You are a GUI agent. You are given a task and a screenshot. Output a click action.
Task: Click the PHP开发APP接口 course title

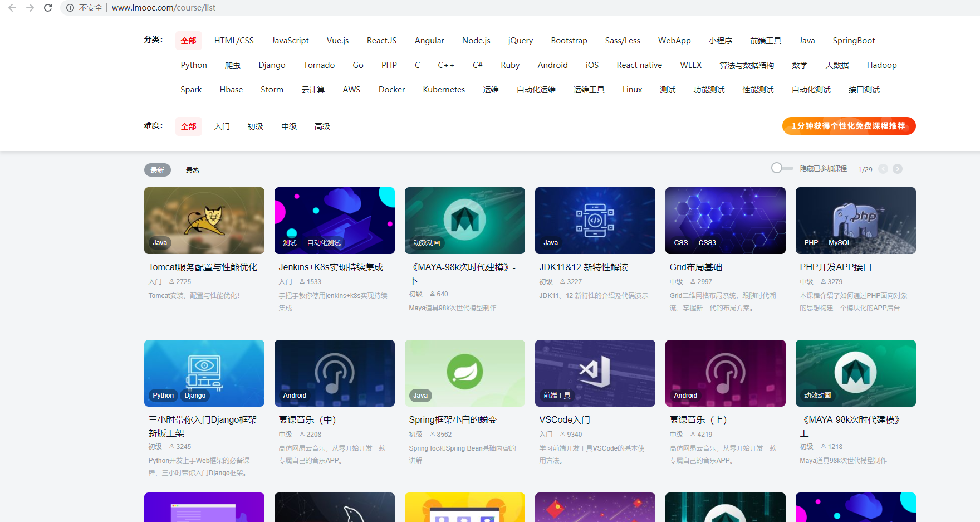coord(836,267)
